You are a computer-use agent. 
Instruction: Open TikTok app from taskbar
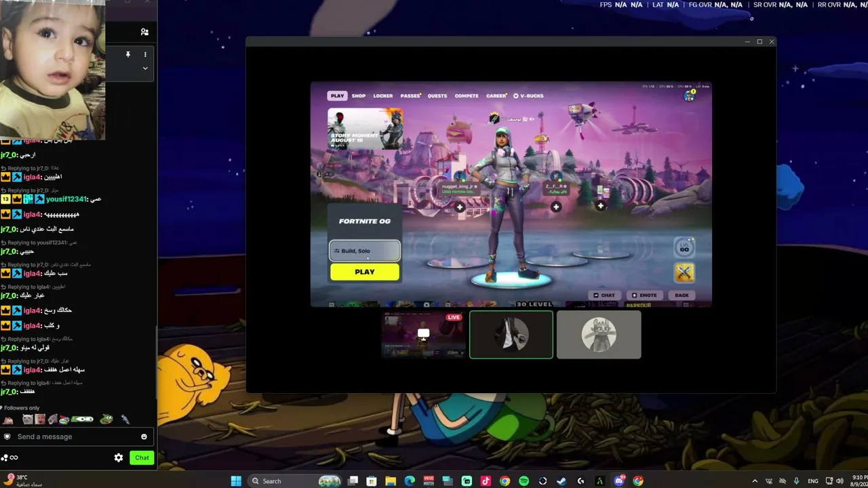486,481
